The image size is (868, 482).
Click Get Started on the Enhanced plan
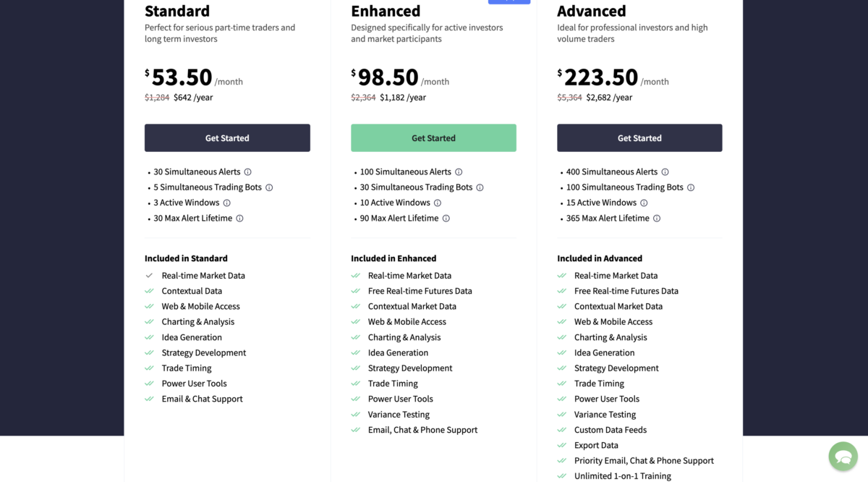pos(433,138)
